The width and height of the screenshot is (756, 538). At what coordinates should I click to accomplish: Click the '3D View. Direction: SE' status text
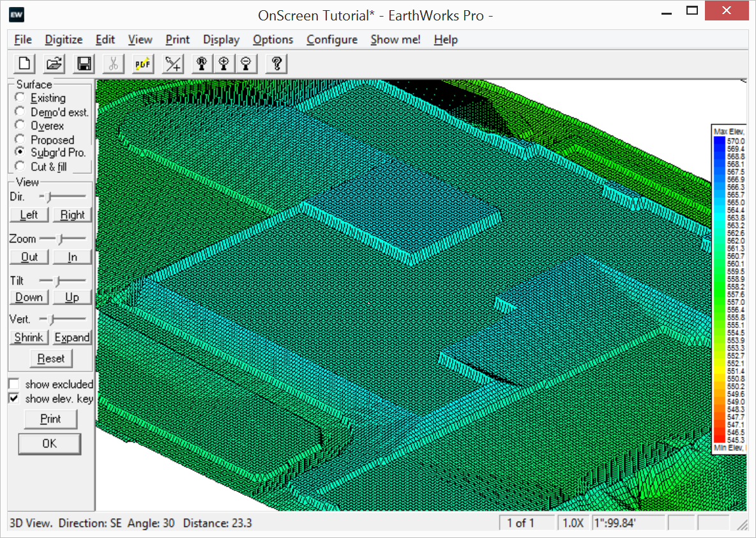coord(66,523)
